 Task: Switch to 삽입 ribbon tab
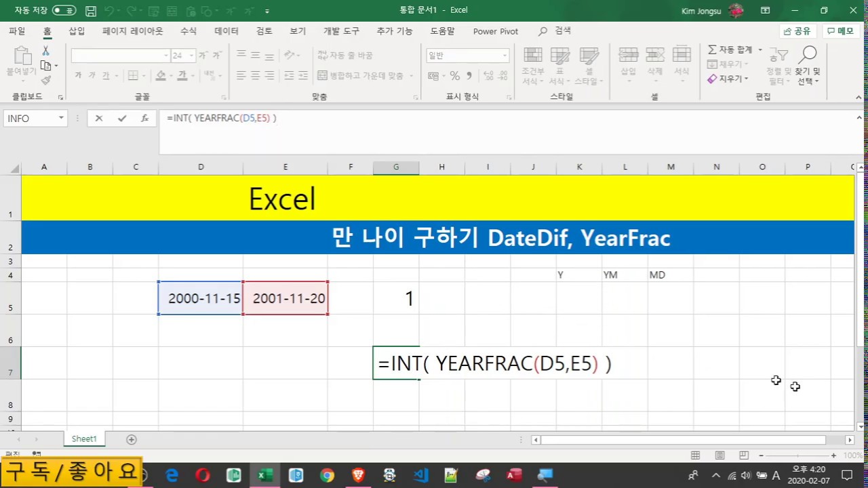click(77, 31)
